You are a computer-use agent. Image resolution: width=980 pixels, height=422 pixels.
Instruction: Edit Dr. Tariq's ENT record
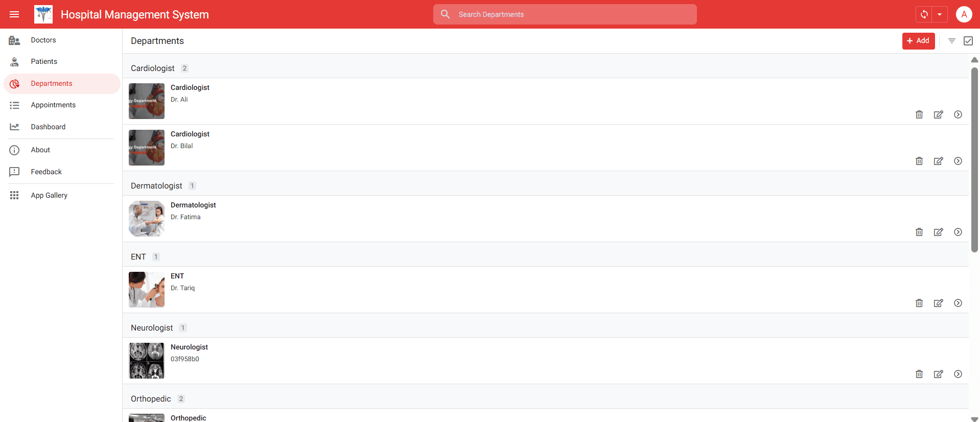(x=939, y=303)
